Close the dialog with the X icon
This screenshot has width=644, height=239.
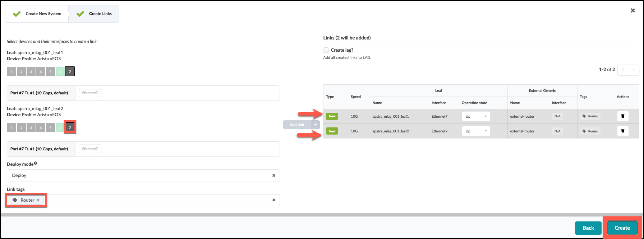tap(633, 11)
